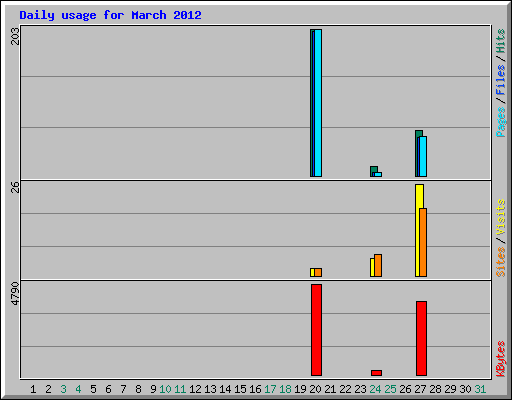
Task: Click the orange Sites bar for day 20
Action: [318, 272]
